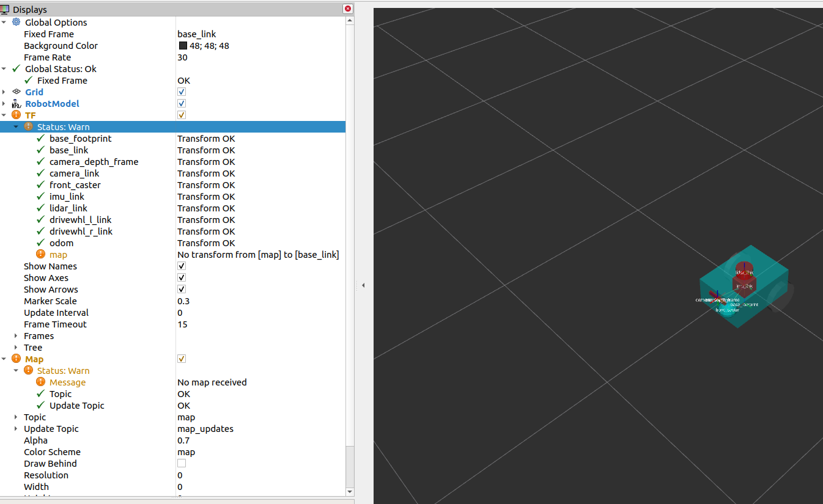The width and height of the screenshot is (823, 504).
Task: Select the drivewhl_l_link frame row
Action: pos(172,220)
